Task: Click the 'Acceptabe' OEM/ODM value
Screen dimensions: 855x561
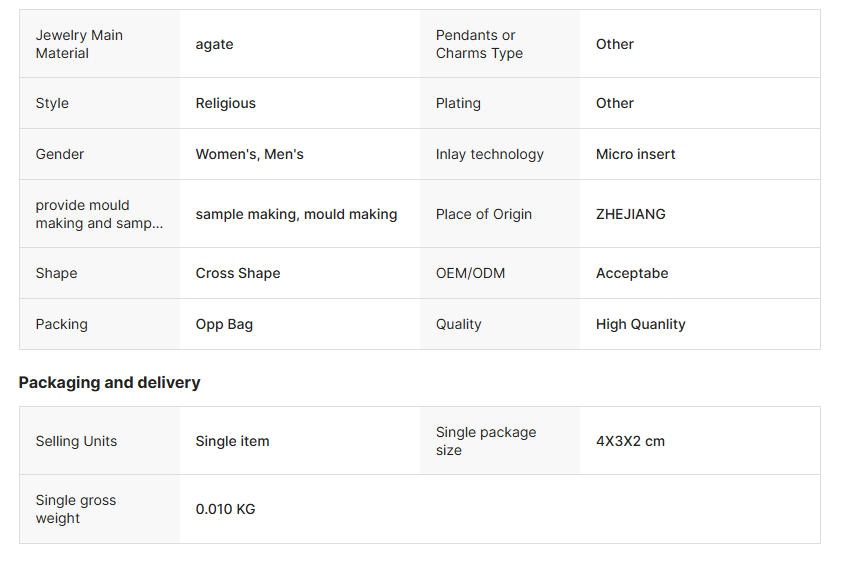Action: click(632, 273)
